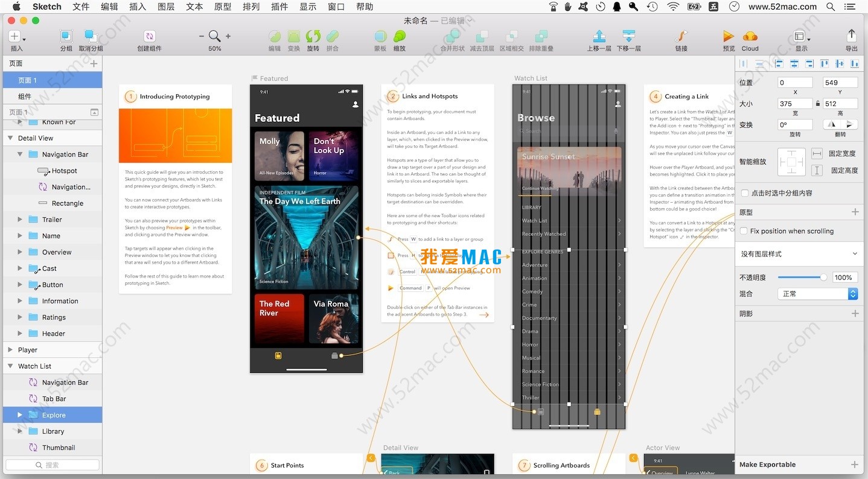Image resolution: width=868 pixels, height=479 pixels.
Task: Open the 图层 menu
Action: (166, 7)
